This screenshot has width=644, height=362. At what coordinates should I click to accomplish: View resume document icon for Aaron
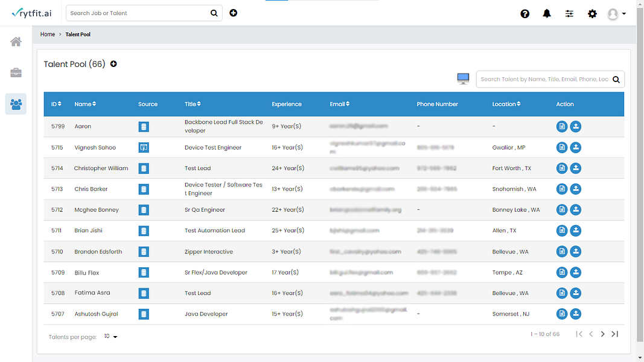coord(562,127)
